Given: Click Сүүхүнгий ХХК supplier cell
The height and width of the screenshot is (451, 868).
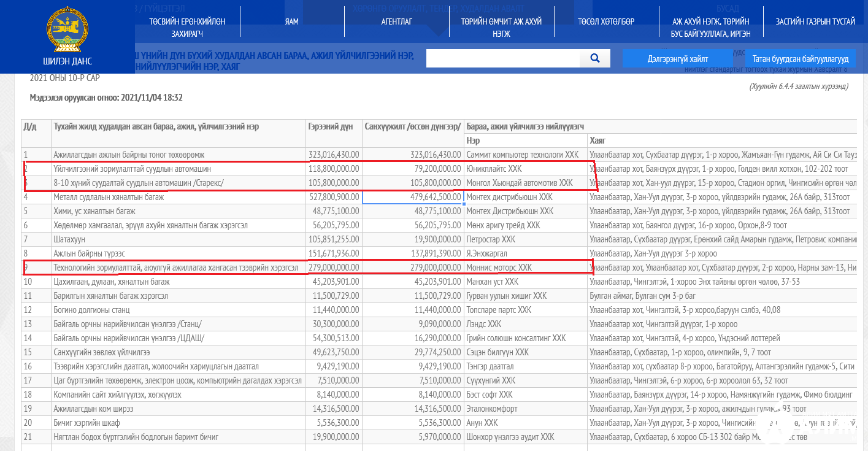Looking at the screenshot, I should 525,380.
